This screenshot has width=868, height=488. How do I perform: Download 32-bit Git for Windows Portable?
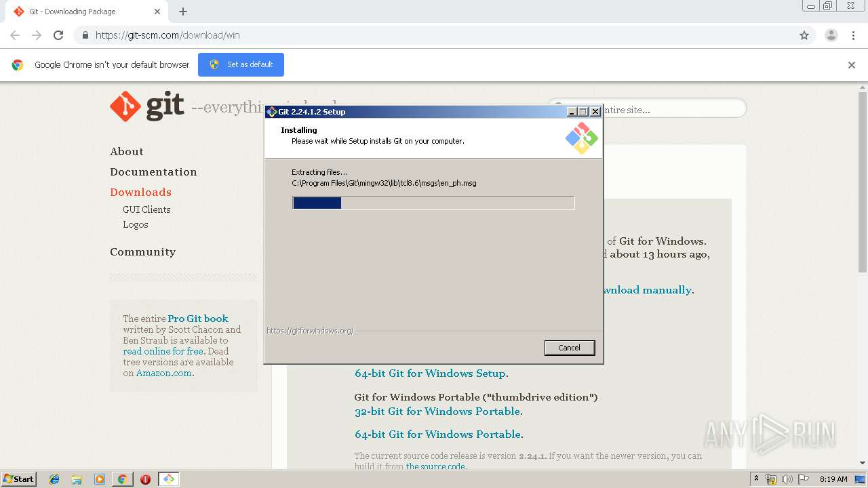(437, 411)
